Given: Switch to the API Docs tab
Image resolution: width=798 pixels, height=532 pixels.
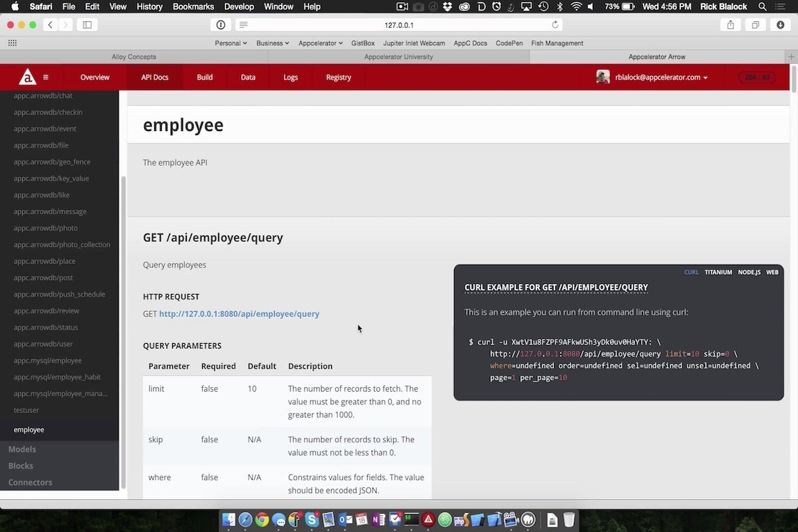Looking at the screenshot, I should pyautogui.click(x=155, y=77).
